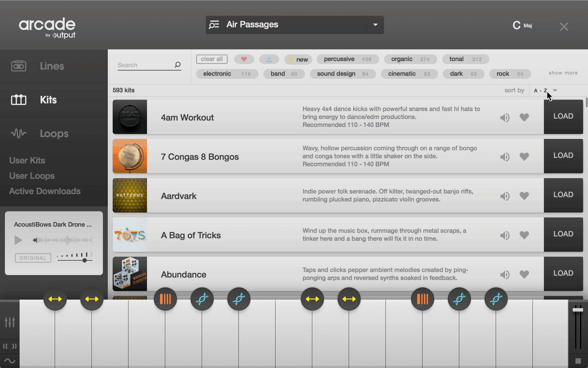Click the Arcade by Output logo
The height and width of the screenshot is (368, 588).
coord(47,28)
